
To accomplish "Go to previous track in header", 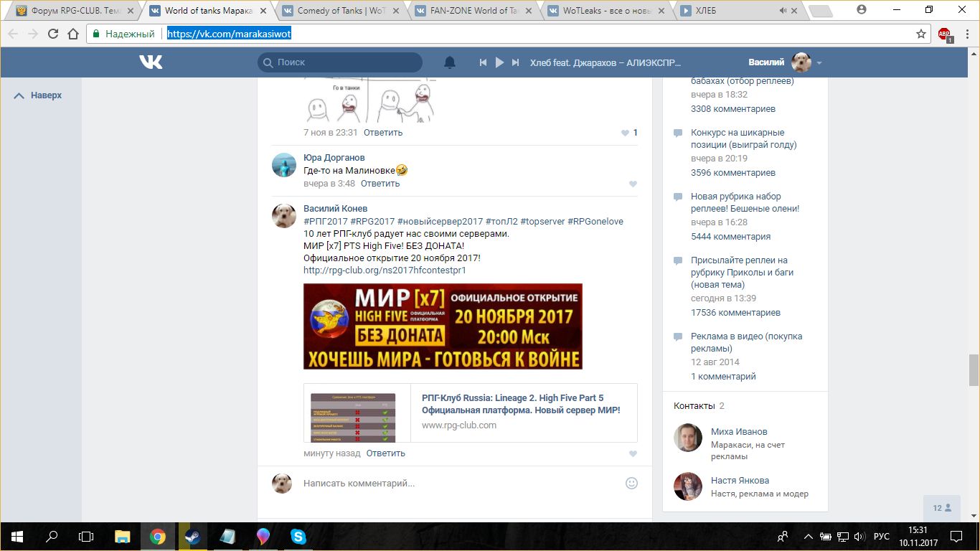I will pyautogui.click(x=483, y=62).
